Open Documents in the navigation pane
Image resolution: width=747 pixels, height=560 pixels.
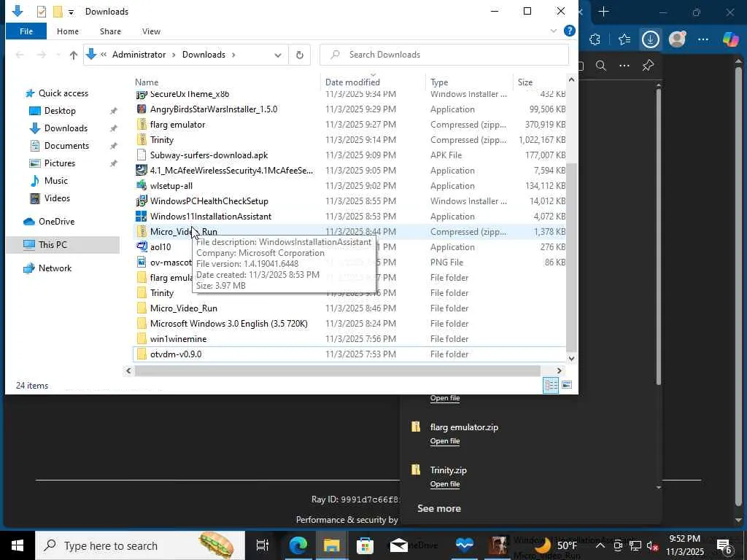tap(66, 146)
